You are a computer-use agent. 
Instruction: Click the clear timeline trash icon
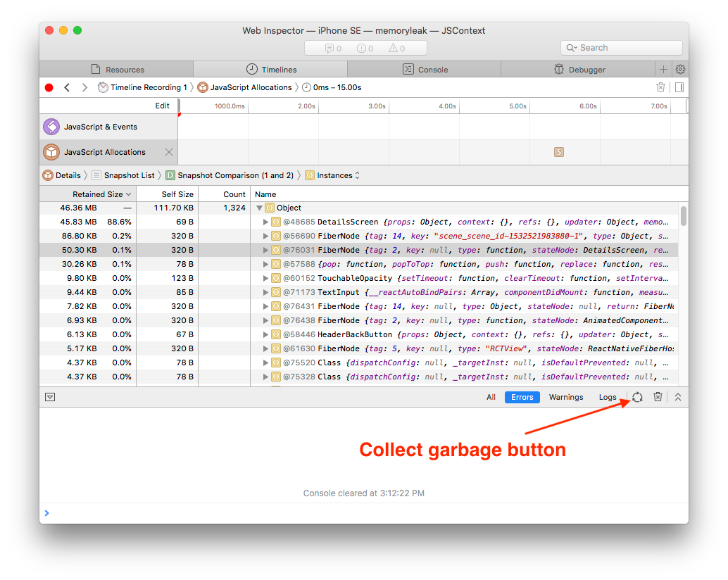[660, 87]
